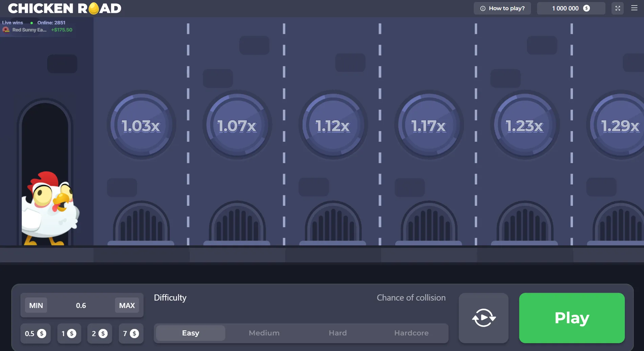Select the 1.12x multiplier manhole

[x=333, y=125]
